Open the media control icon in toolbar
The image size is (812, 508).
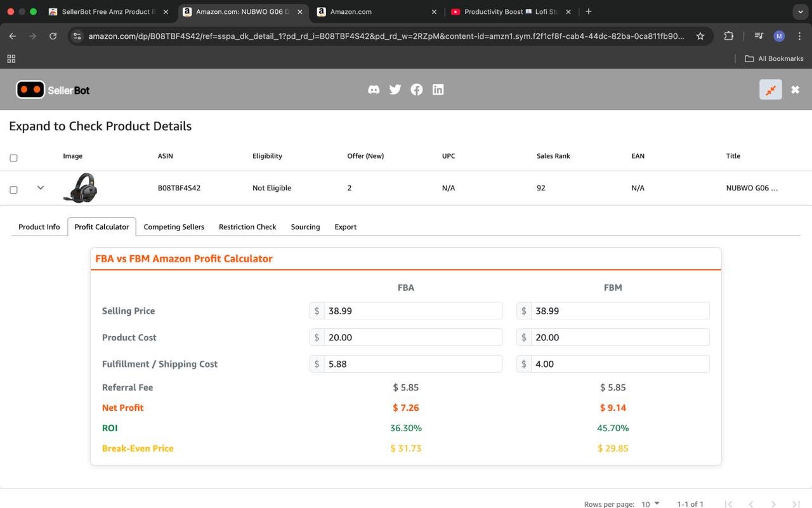click(x=759, y=36)
